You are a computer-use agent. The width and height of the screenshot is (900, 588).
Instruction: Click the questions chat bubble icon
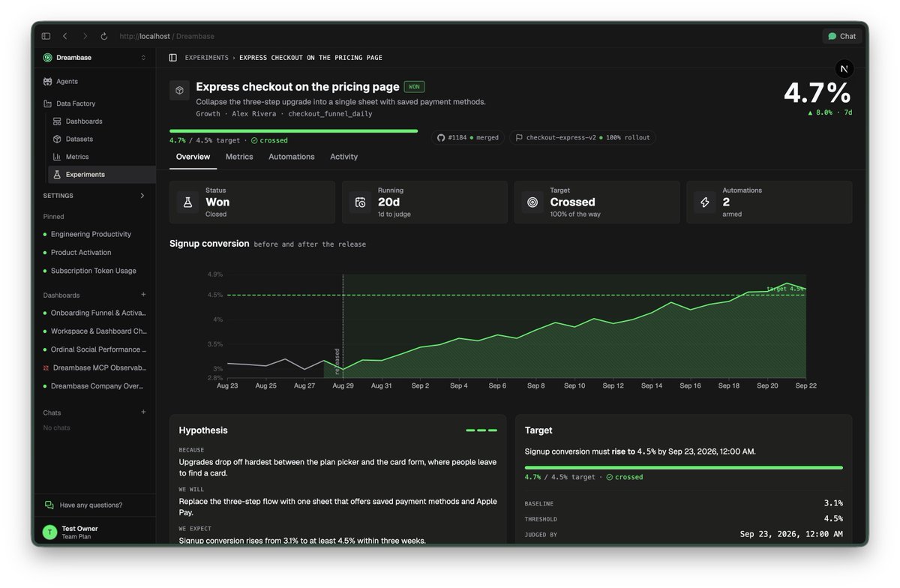[x=49, y=505]
